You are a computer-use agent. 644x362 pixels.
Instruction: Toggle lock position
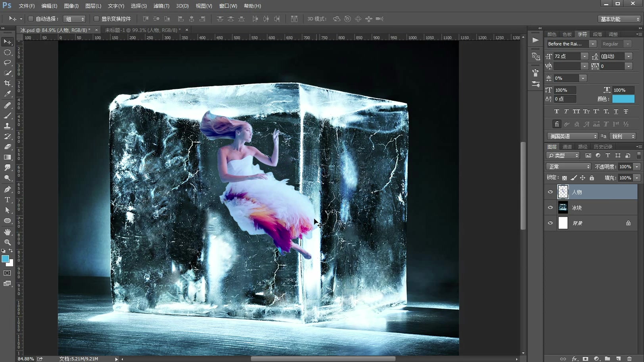click(x=583, y=178)
